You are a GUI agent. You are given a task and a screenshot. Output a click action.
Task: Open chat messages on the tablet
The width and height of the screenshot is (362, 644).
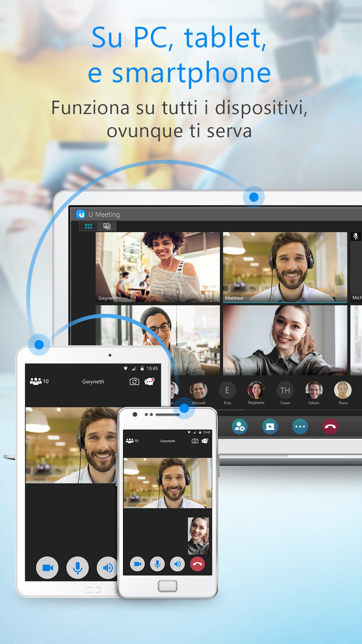click(x=150, y=381)
